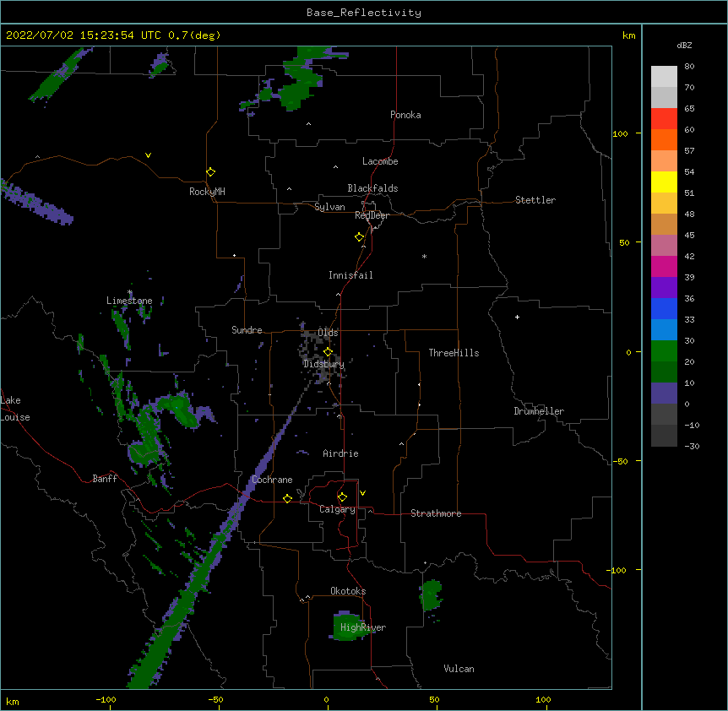The height and width of the screenshot is (711, 728).
Task: Click the Banff town label
Action: pos(105,479)
